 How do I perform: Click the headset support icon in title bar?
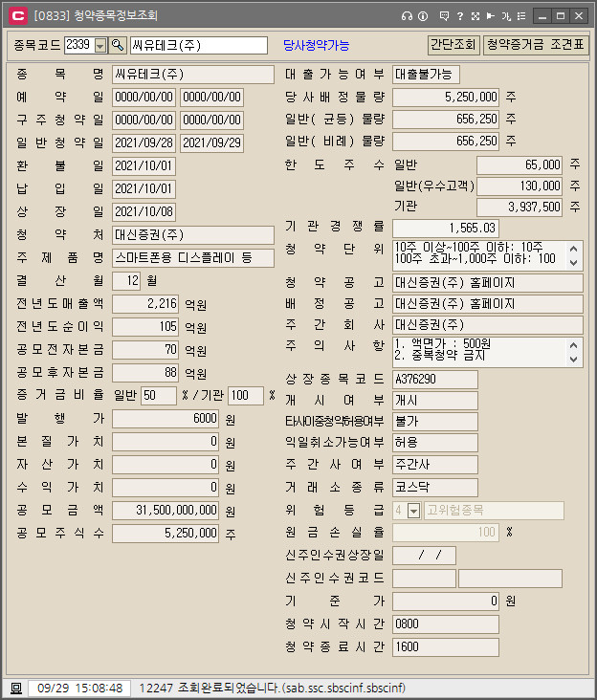coord(407,16)
